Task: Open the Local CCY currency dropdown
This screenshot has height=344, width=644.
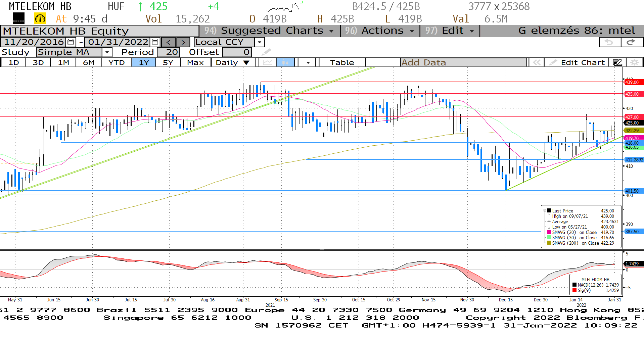Action: click(259, 42)
